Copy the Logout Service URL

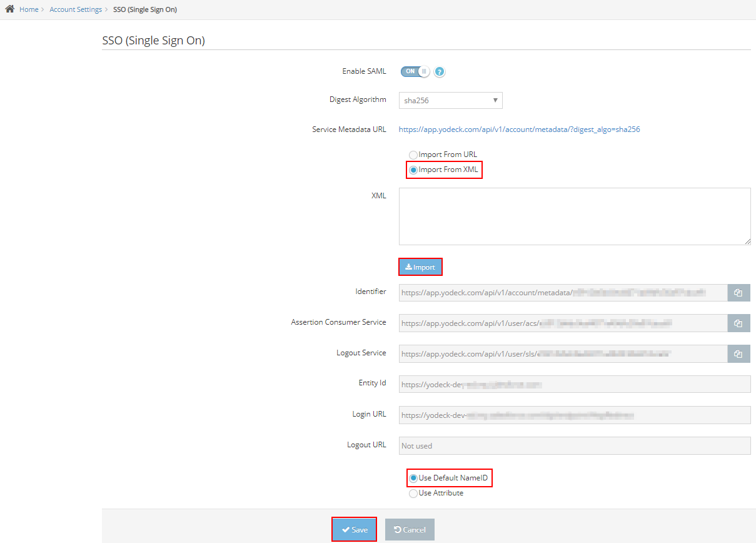pos(738,354)
